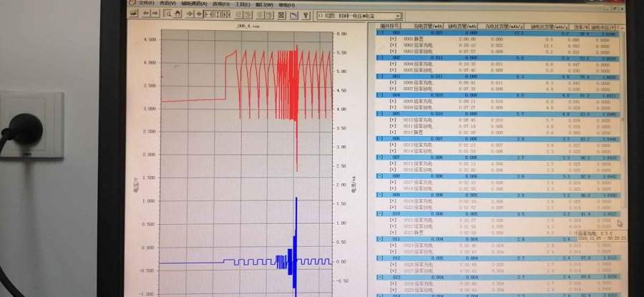Collapse cycle 003 row
The width and height of the screenshot is (644, 297).
pyautogui.click(x=381, y=77)
